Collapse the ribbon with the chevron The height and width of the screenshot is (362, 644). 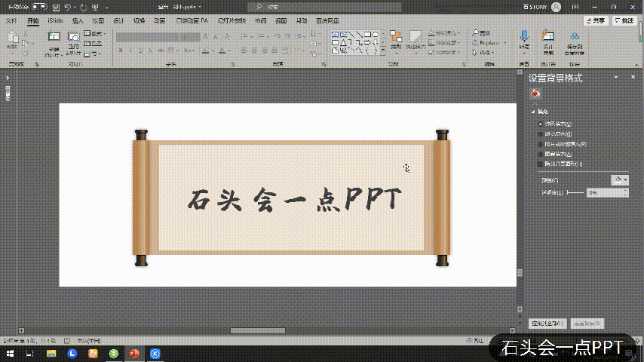point(636,65)
